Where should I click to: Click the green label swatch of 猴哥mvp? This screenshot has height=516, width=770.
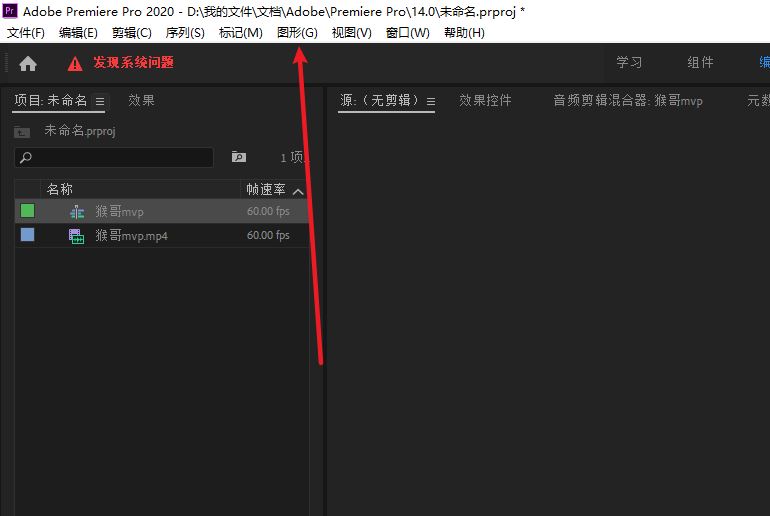click(x=28, y=211)
